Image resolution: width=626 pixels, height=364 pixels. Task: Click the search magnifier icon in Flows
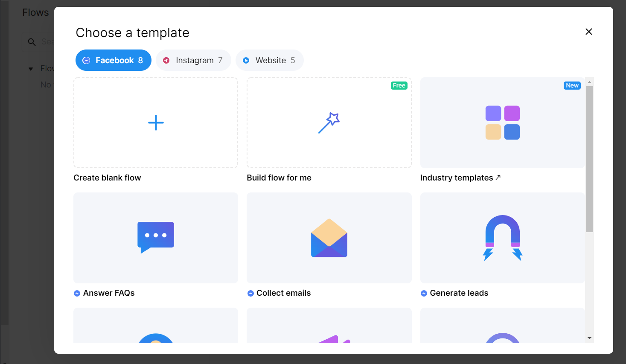32,42
